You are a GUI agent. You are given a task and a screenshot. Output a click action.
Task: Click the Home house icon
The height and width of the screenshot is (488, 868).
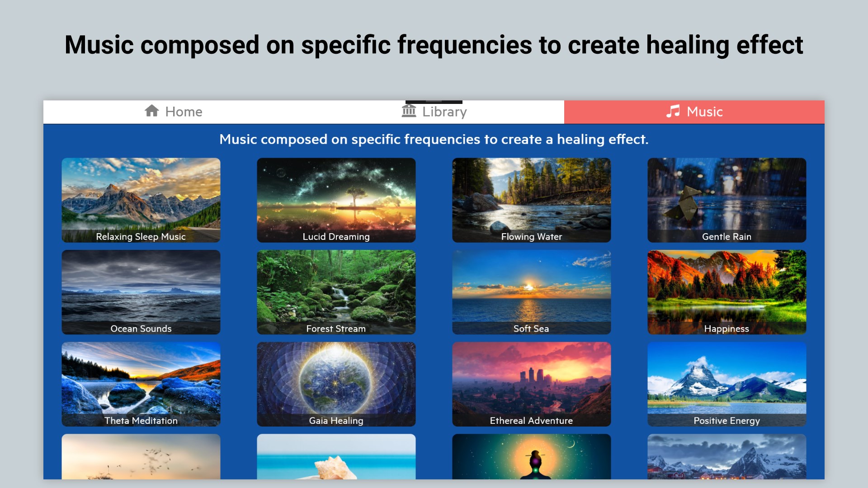tap(152, 111)
